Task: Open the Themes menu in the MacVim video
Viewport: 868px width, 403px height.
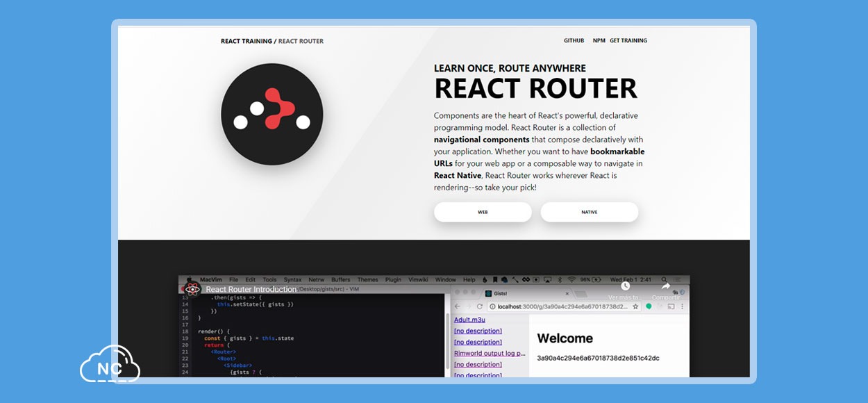Action: (x=368, y=279)
